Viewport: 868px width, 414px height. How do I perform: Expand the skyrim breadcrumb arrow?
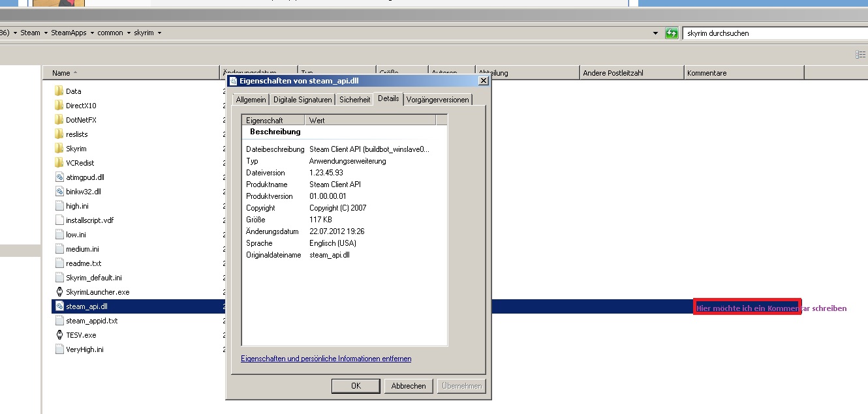[159, 33]
